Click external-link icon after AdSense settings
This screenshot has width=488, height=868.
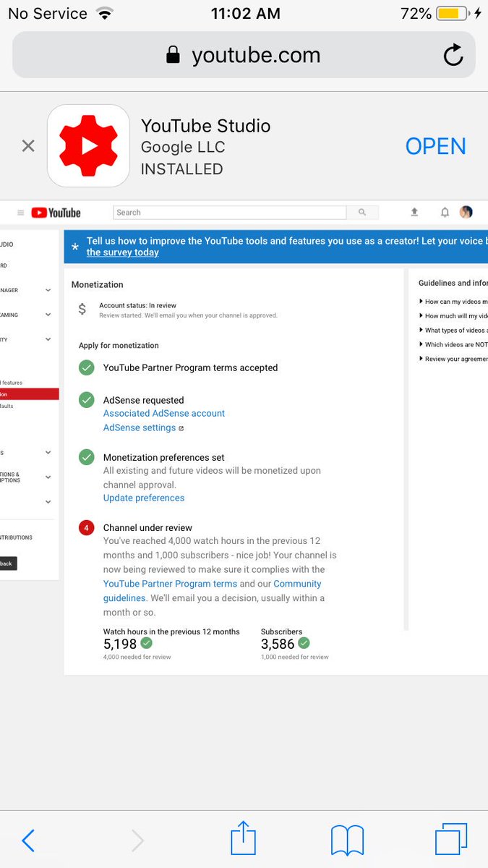(x=181, y=428)
